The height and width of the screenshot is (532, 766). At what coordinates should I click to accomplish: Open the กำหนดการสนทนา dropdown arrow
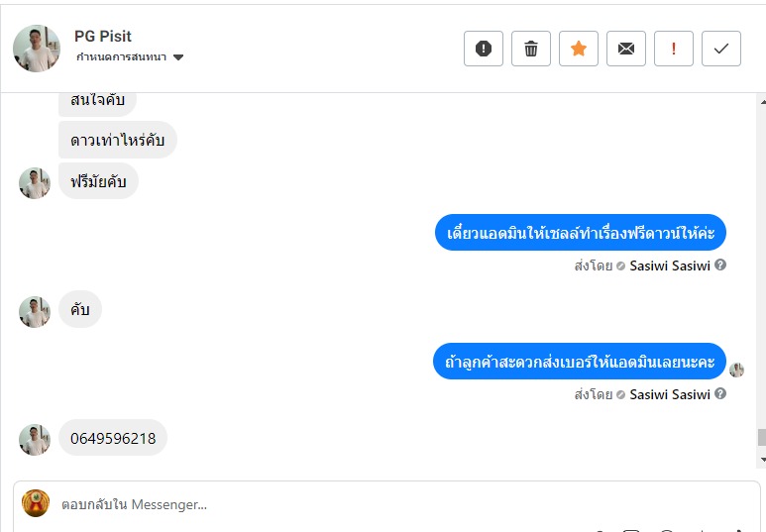178,57
